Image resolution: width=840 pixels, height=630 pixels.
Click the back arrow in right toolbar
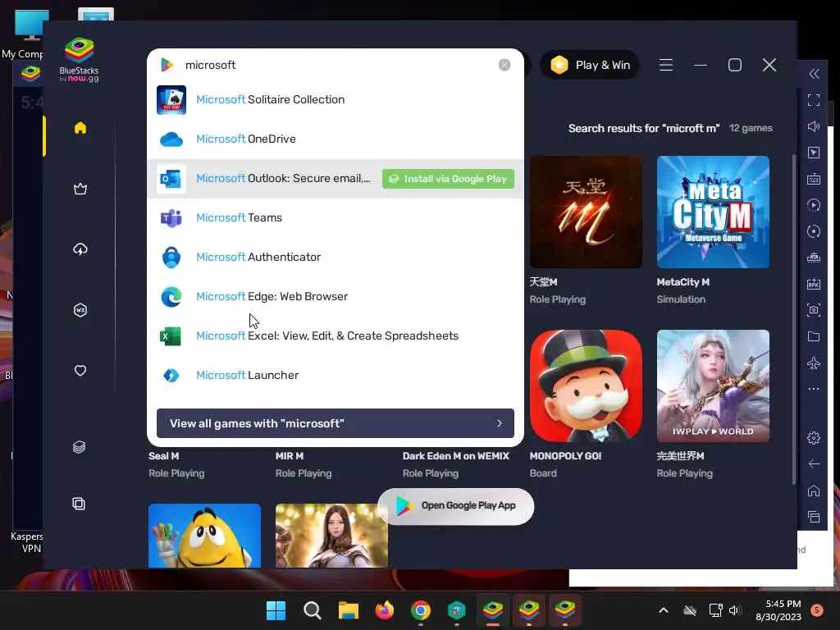click(814, 464)
